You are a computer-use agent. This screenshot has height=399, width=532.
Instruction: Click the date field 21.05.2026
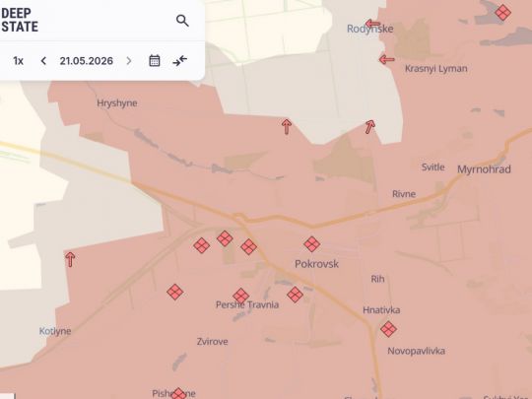pos(86,61)
